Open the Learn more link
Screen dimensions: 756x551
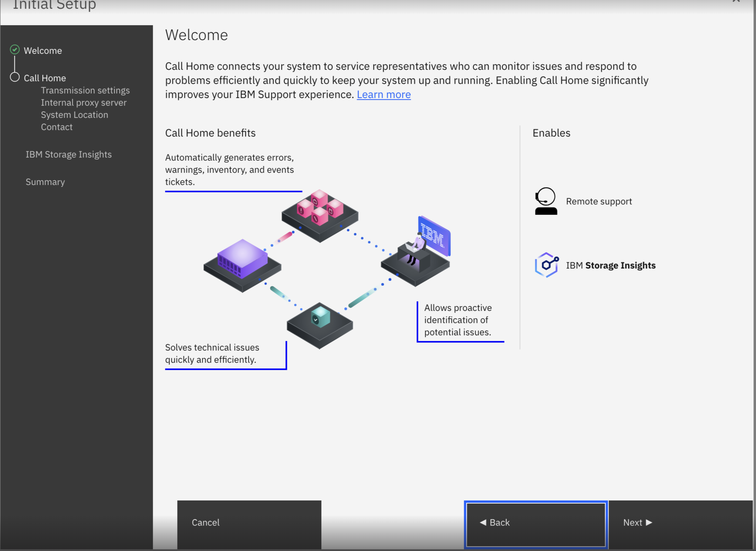coord(384,95)
